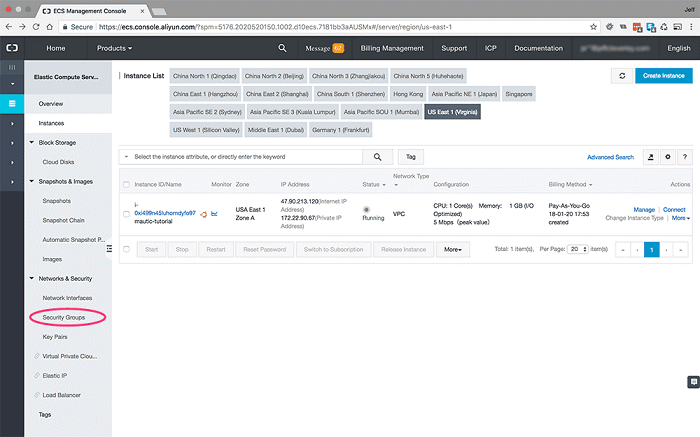Tick the checkbox for mautic-tutorial instance row

(126, 214)
